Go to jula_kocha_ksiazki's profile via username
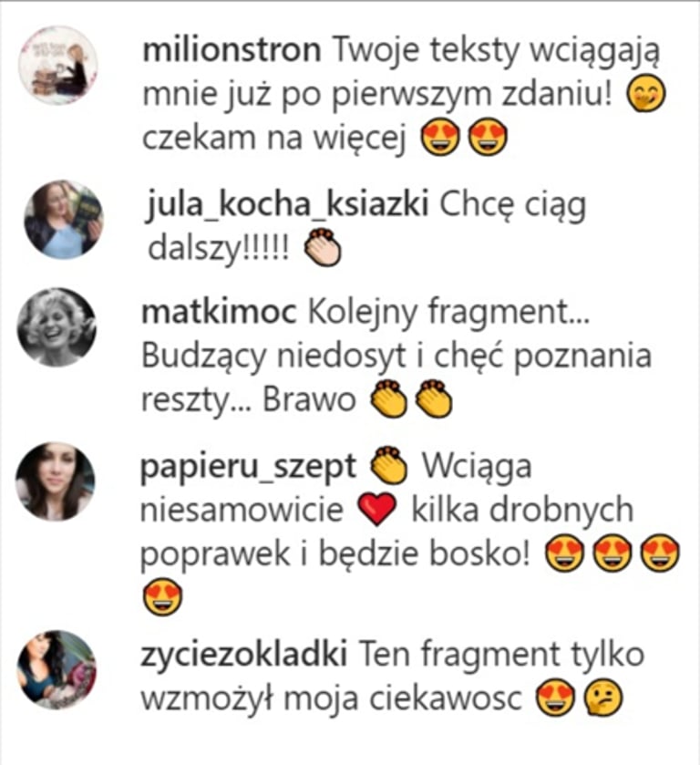This screenshot has width=700, height=765. pos(287,205)
